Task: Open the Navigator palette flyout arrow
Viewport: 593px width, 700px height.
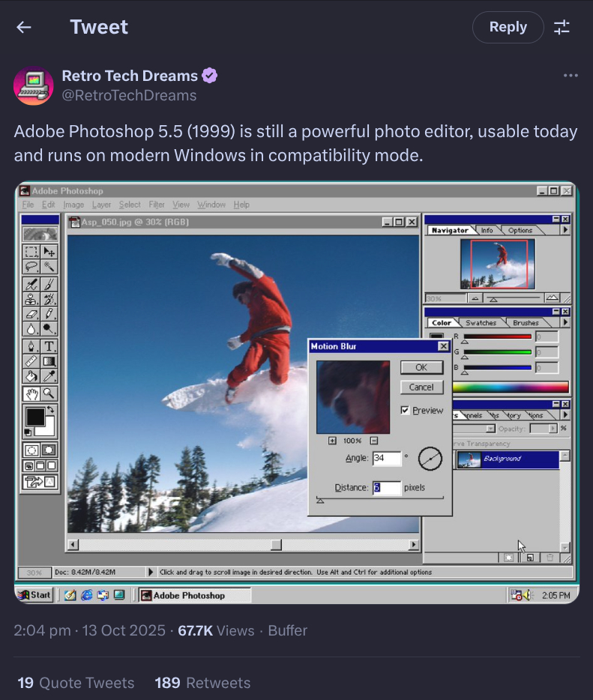Action: [565, 230]
